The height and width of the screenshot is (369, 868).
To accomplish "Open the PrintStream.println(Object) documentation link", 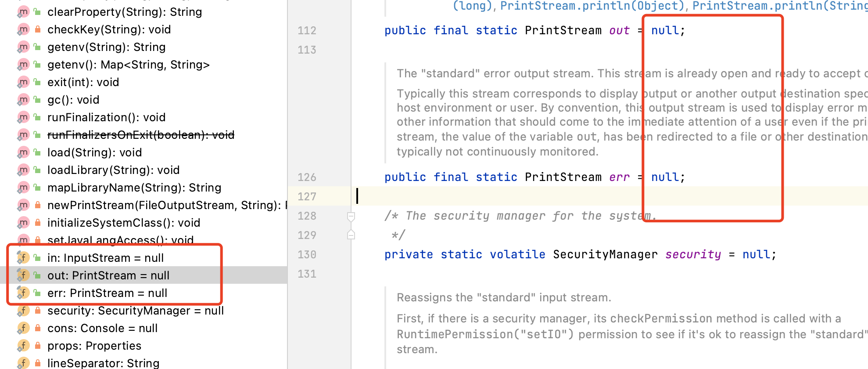I will point(592,6).
